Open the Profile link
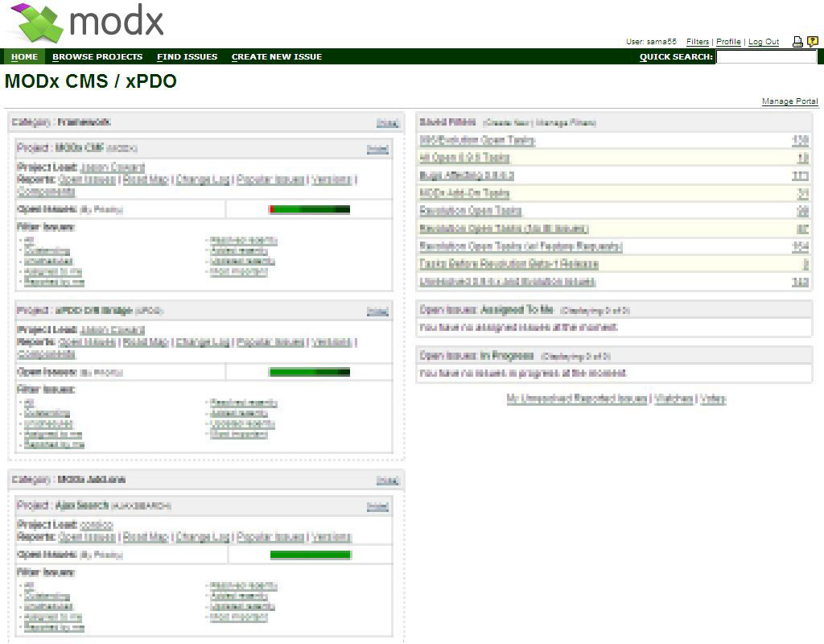 pos(728,42)
